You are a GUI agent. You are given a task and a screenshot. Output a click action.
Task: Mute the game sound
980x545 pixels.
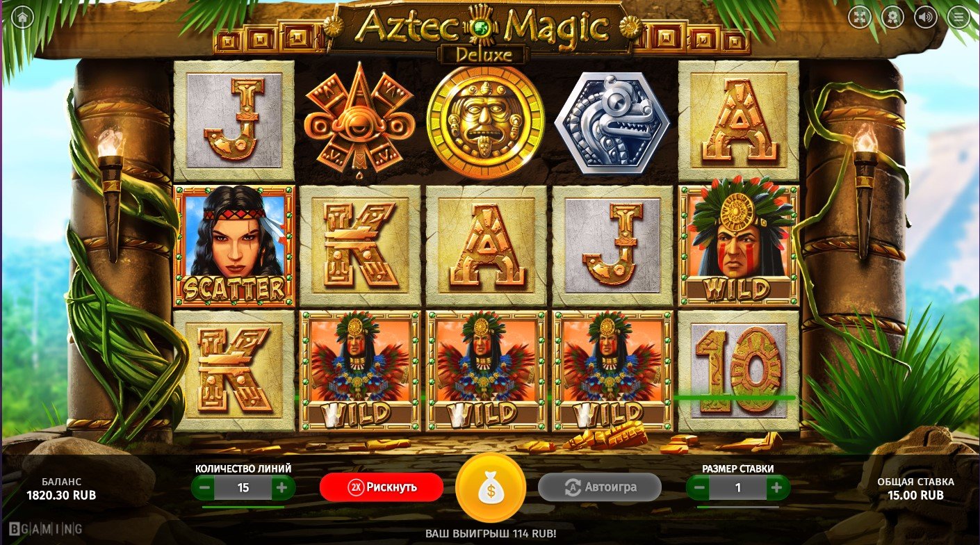925,17
